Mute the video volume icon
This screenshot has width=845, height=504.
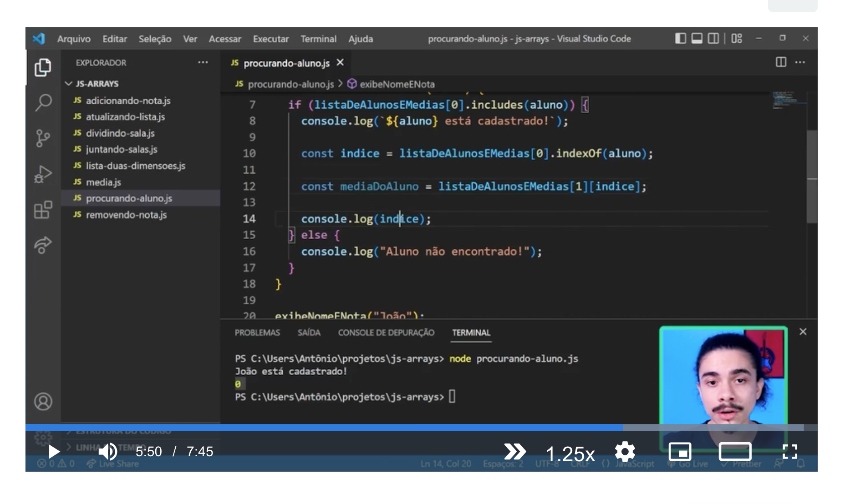[108, 452]
